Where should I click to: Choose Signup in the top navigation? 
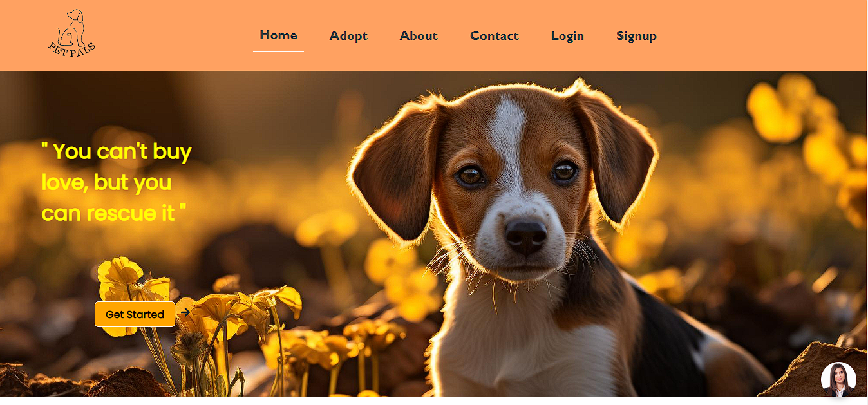(x=636, y=36)
